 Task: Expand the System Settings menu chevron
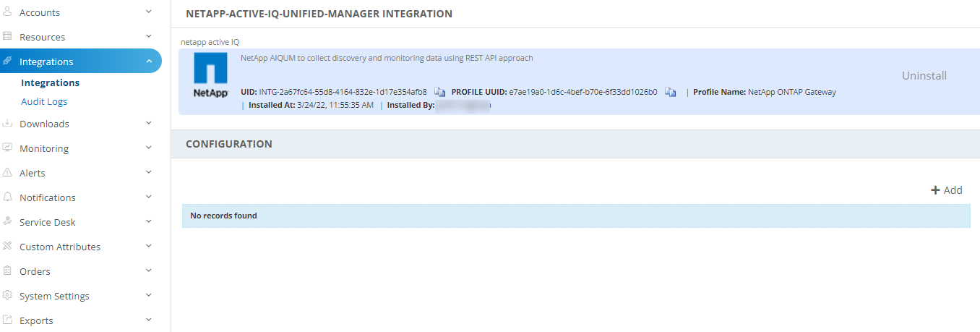(x=149, y=295)
